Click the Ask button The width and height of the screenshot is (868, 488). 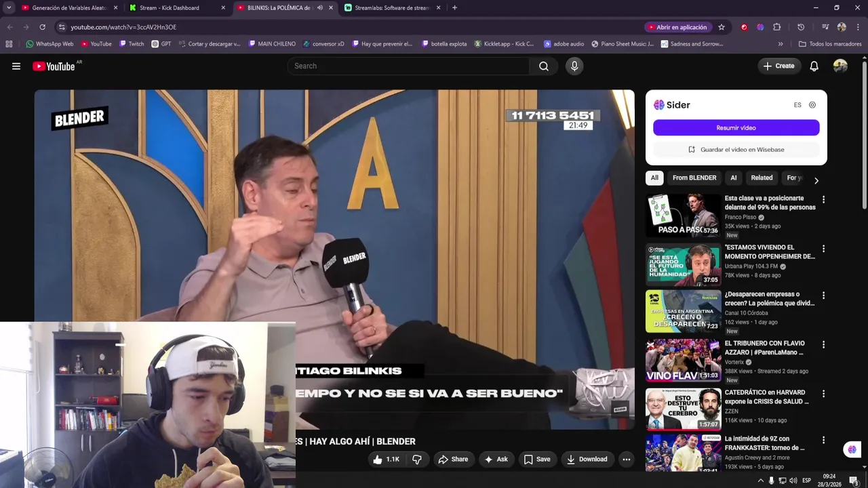point(495,460)
